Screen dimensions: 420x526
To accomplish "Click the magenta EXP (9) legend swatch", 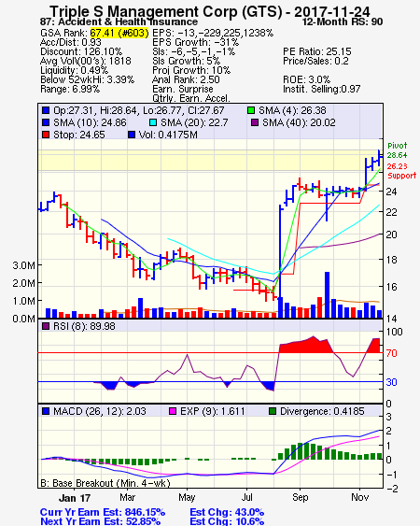I will point(173,411).
